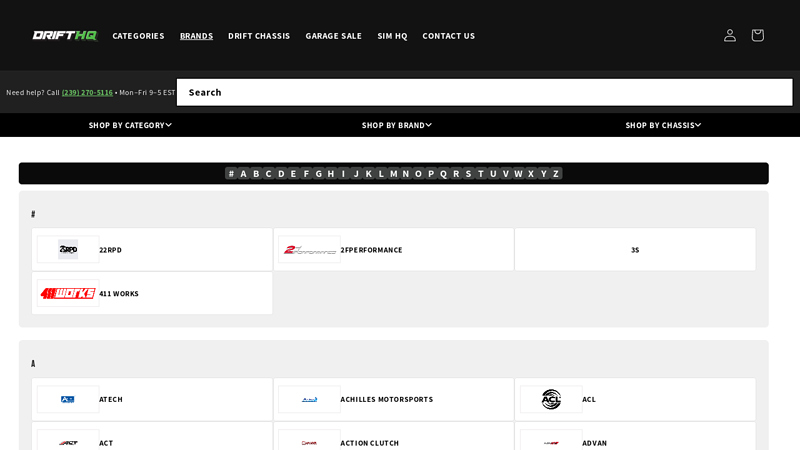Jump to brands starting with Z
Viewport: 800px width, 450px height.
556,173
